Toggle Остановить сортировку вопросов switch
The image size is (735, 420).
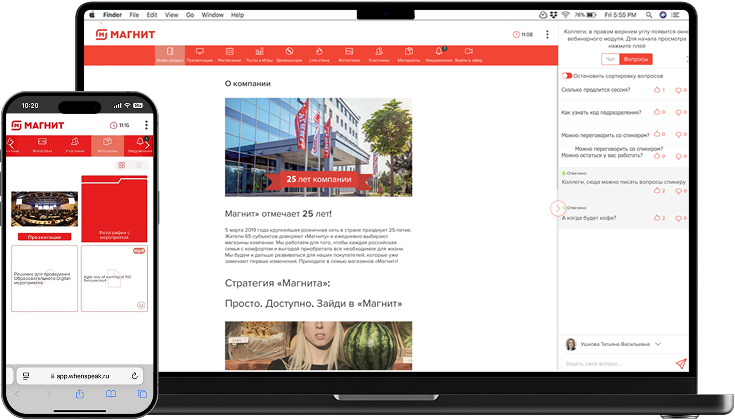[x=567, y=76]
